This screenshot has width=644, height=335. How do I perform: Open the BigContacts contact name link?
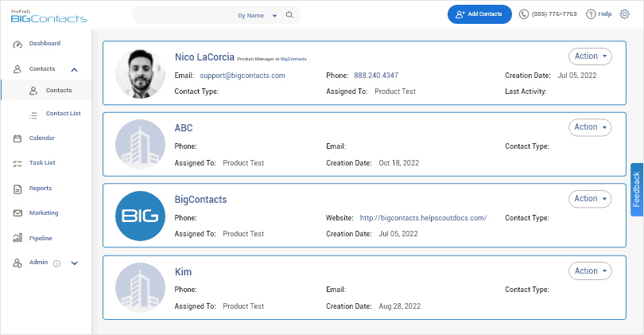click(x=201, y=200)
